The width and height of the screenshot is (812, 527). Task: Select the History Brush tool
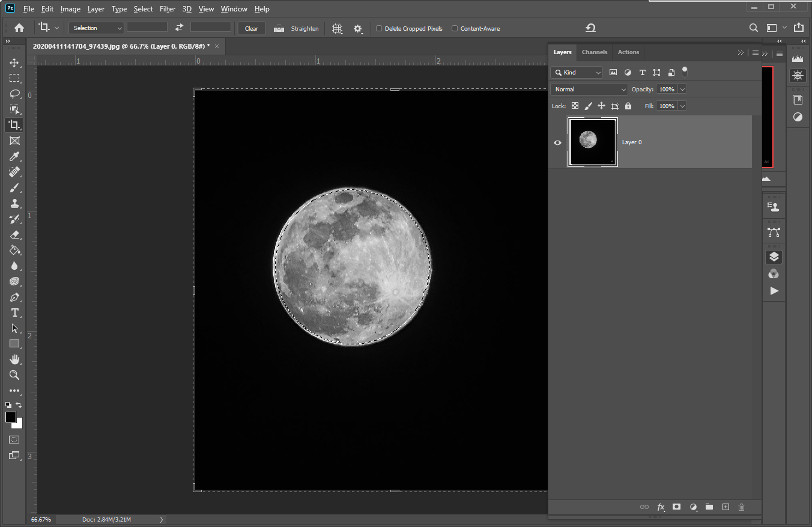pos(14,219)
